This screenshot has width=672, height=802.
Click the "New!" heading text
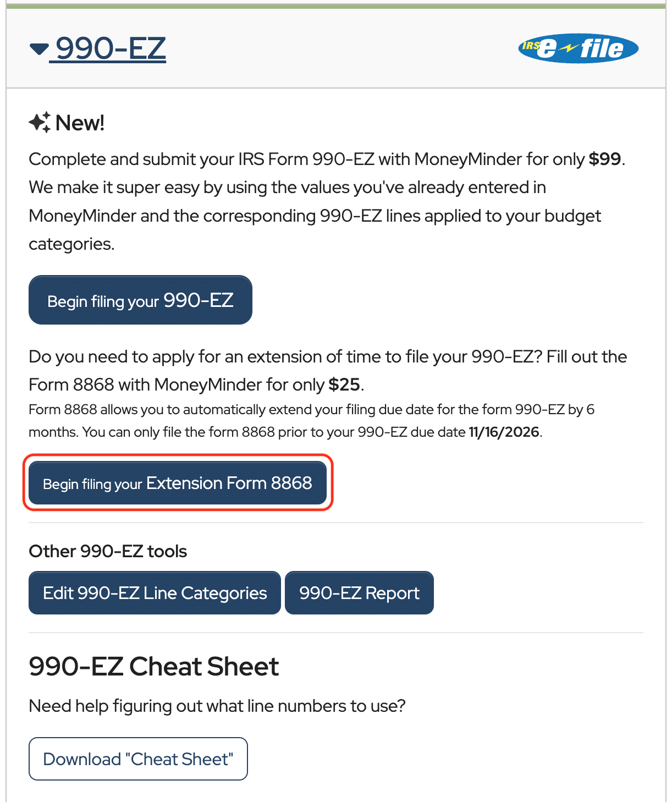tap(80, 123)
